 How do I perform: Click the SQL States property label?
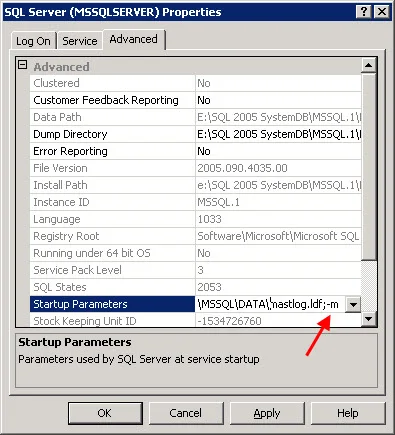(x=112, y=287)
